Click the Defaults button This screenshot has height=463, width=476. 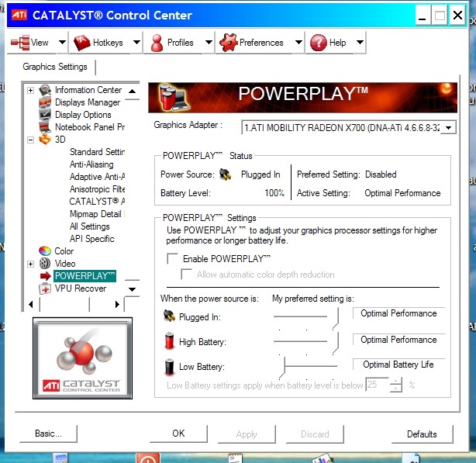[422, 434]
